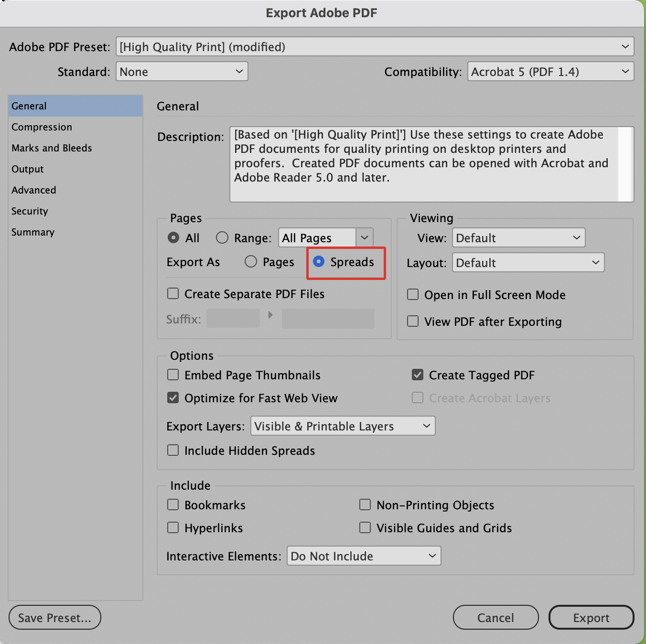Viewport: 646px width, 644px height.
Task: Open the Adobe PDF Preset dropdown
Action: pos(375,46)
